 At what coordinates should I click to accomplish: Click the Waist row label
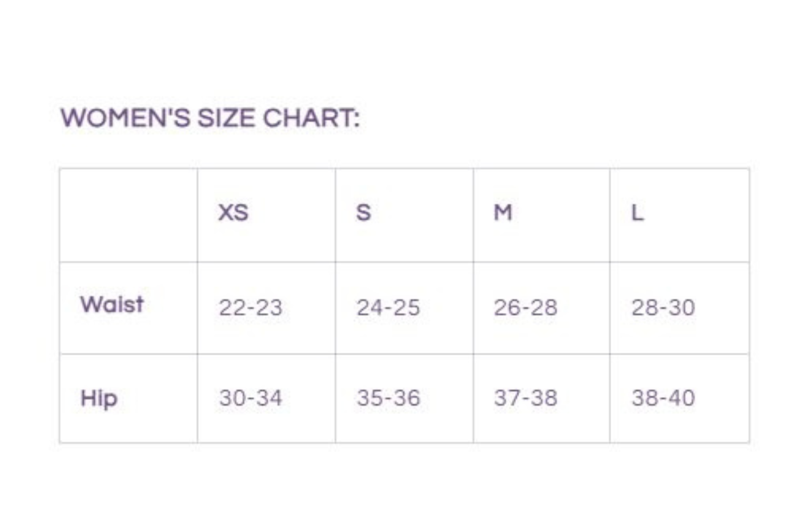(x=112, y=305)
